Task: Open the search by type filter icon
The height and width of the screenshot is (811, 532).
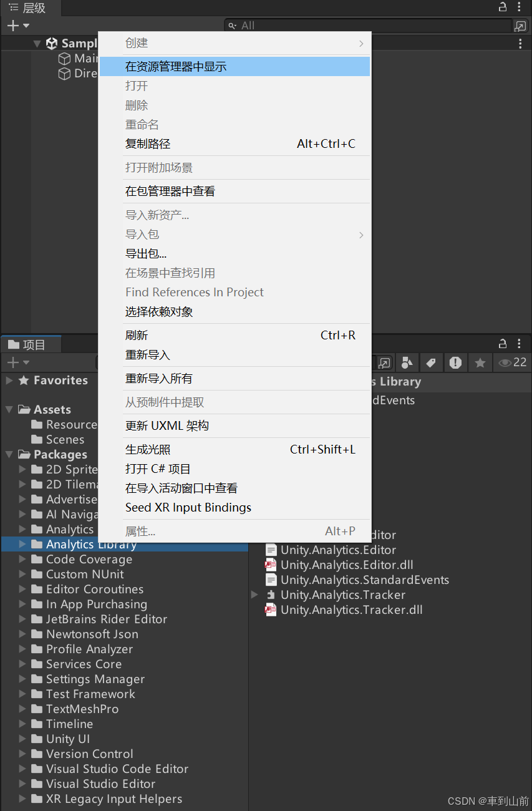Action: [406, 362]
